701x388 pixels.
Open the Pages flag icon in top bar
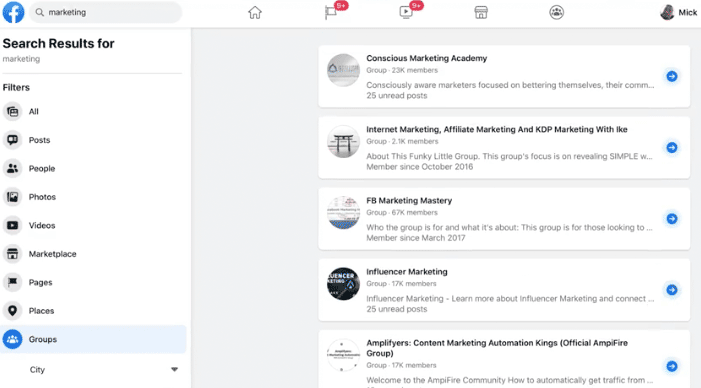point(331,13)
